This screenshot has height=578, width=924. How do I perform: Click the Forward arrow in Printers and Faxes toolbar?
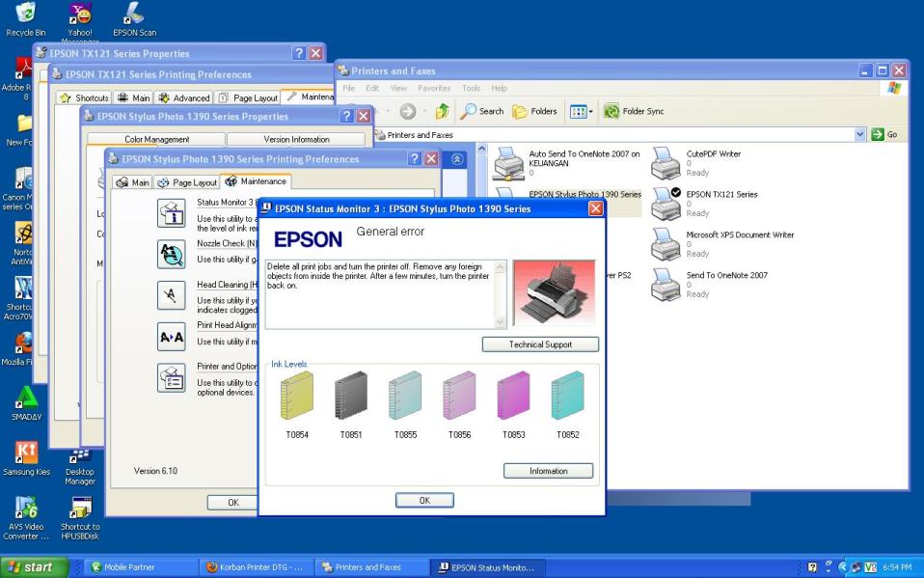coord(407,111)
